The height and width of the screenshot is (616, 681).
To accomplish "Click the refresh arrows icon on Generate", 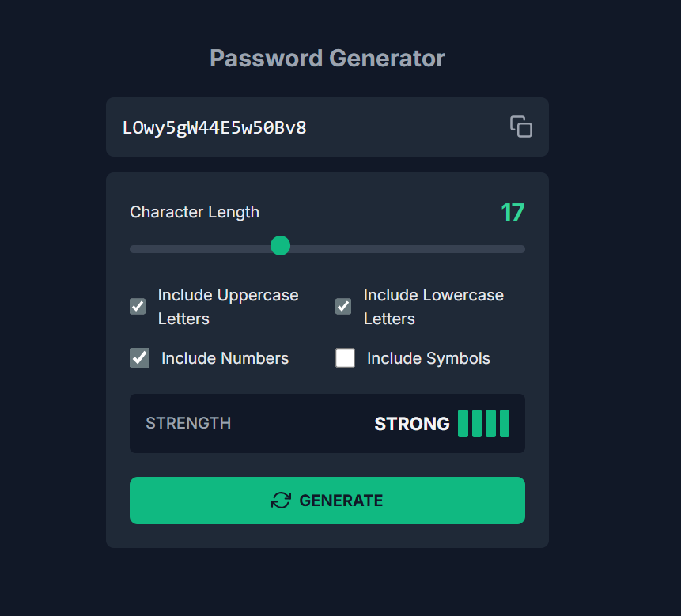I will point(281,501).
